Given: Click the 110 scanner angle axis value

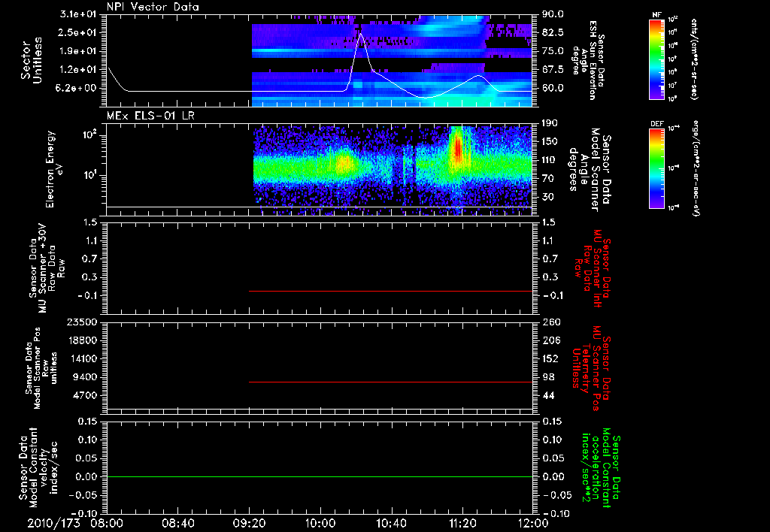Looking at the screenshot, I should point(550,160).
